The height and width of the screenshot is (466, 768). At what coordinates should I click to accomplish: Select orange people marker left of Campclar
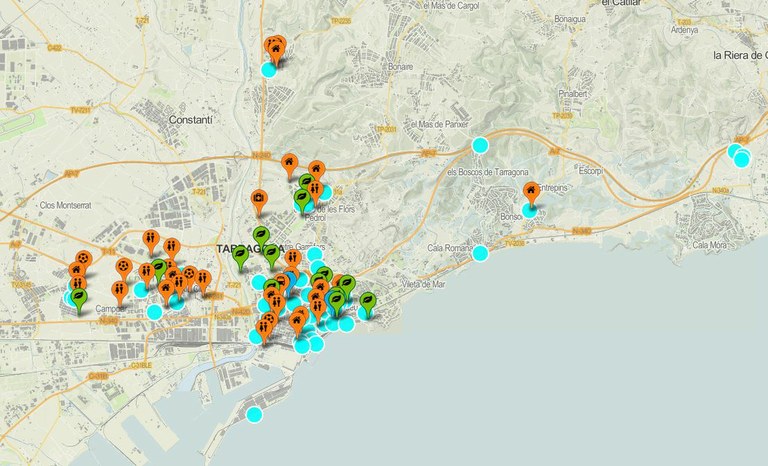pyautogui.click(x=118, y=291)
